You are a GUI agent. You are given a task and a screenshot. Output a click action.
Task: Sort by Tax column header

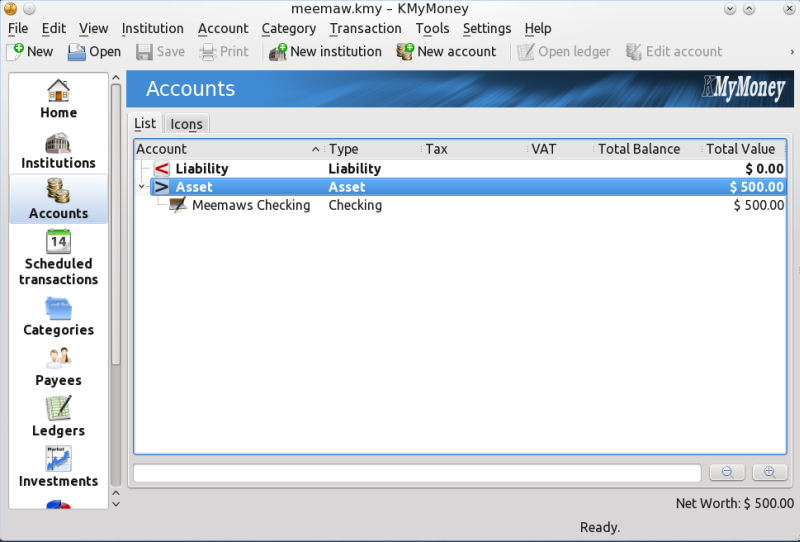(x=474, y=149)
